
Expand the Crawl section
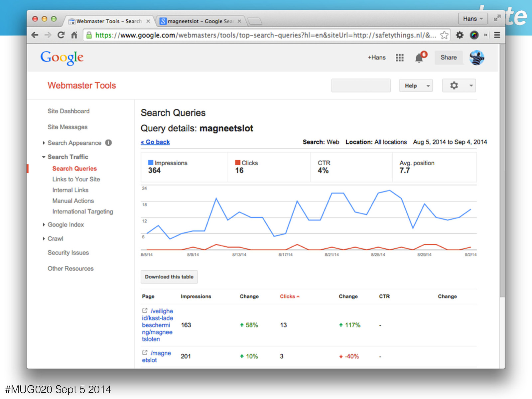(44, 239)
